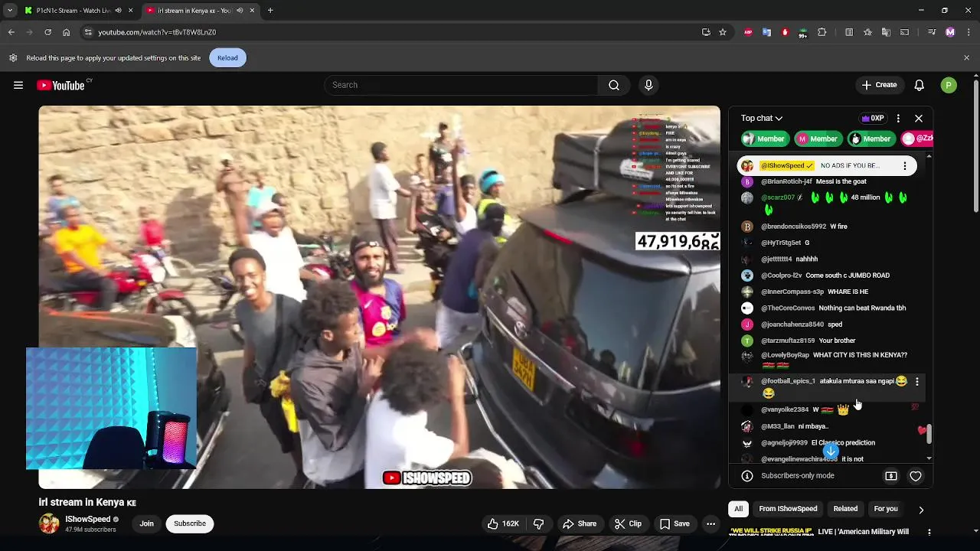Click the browser address bar URL

(157, 32)
